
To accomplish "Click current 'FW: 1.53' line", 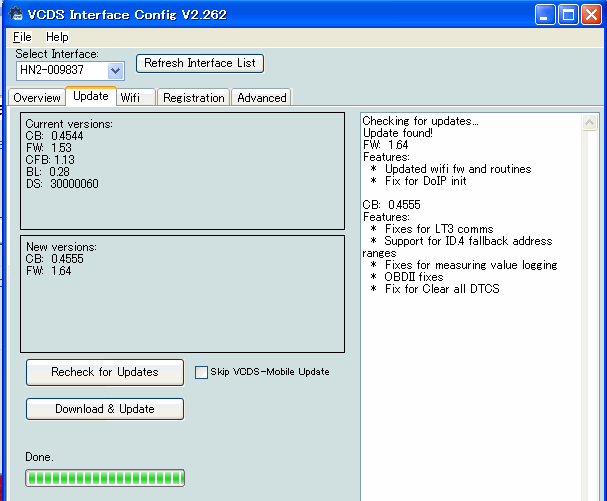I will tap(49, 148).
